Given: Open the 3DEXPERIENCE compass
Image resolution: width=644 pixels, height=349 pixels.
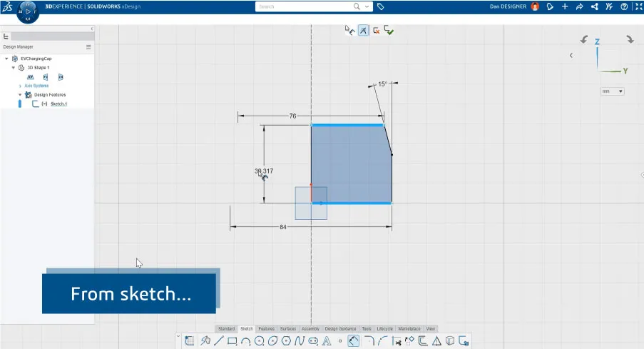Looking at the screenshot, I should click(28, 12).
